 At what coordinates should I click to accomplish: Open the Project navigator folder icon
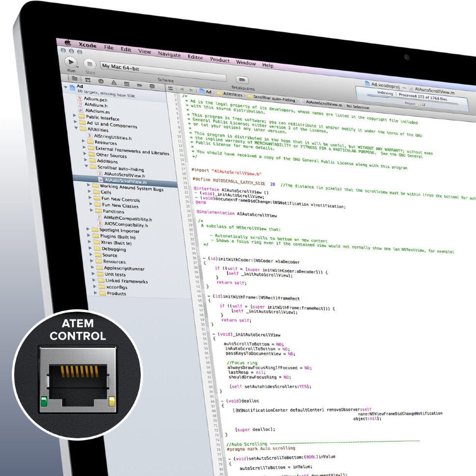pos(74,79)
